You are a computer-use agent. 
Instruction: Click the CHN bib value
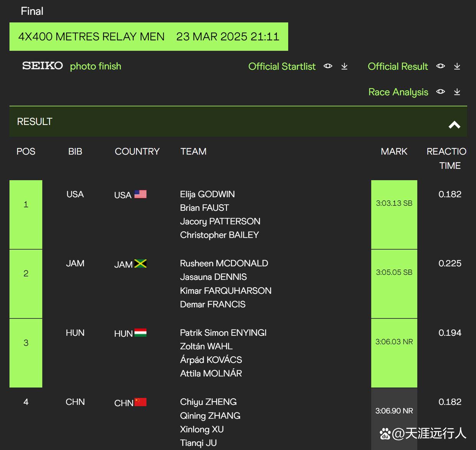tap(75, 402)
